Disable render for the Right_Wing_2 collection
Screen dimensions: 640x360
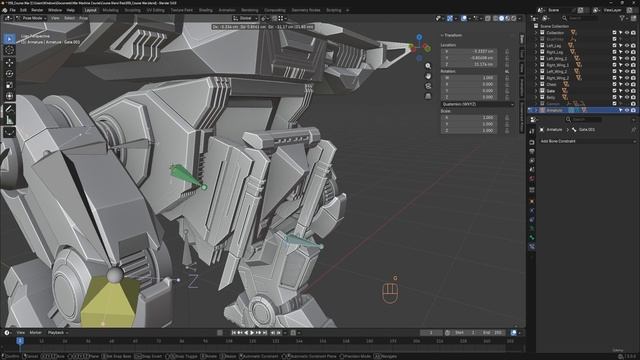[633, 78]
